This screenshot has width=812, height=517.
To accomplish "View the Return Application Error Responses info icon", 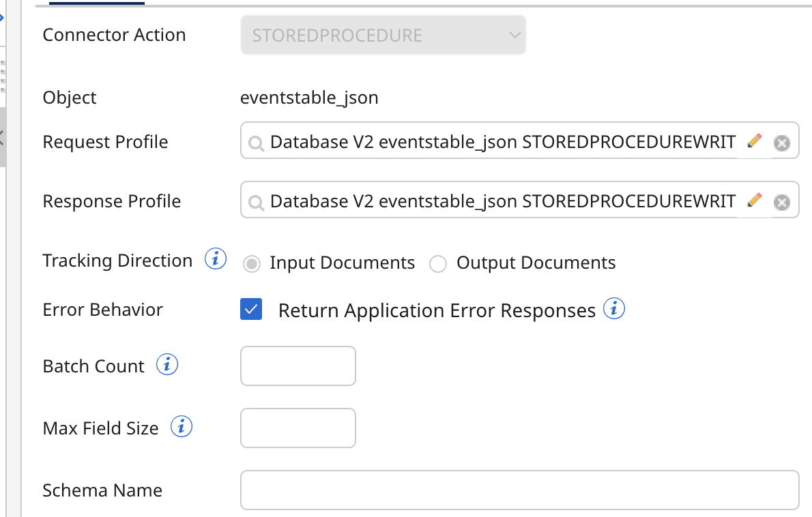I will click(x=613, y=309).
